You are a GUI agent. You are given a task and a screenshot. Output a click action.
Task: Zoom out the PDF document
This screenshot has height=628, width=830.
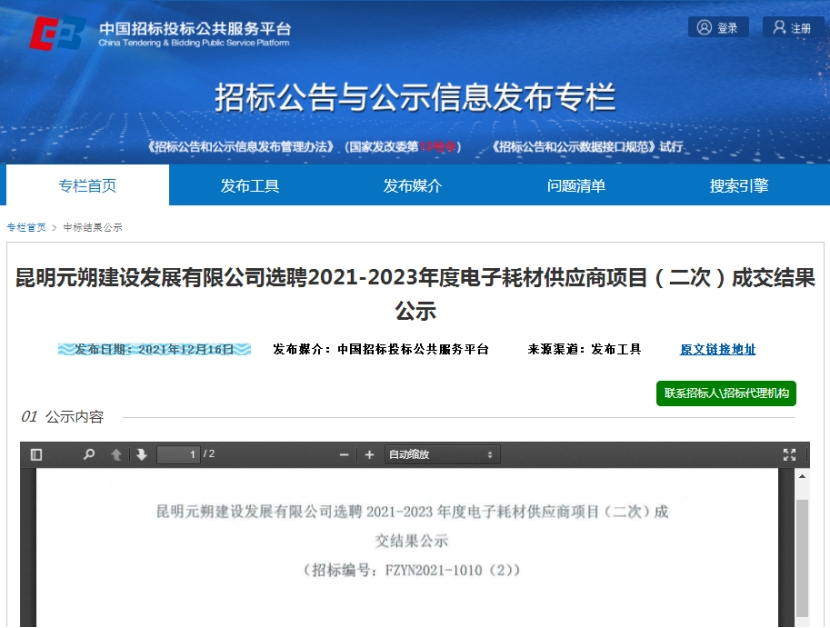point(344,455)
